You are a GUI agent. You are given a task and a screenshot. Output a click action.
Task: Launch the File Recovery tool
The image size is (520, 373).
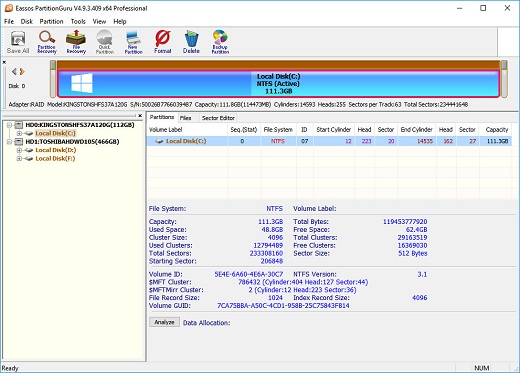click(x=76, y=42)
